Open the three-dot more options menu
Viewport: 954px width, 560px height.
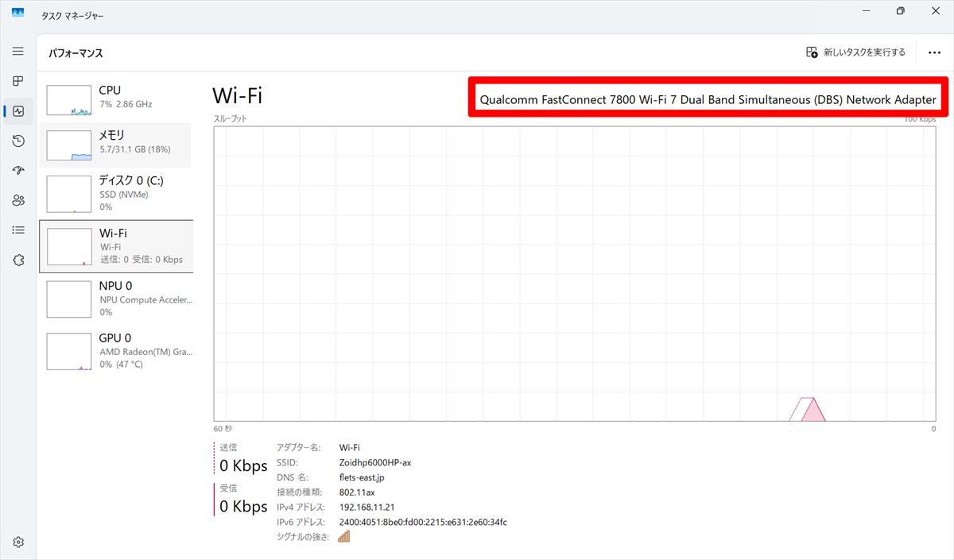click(x=935, y=52)
